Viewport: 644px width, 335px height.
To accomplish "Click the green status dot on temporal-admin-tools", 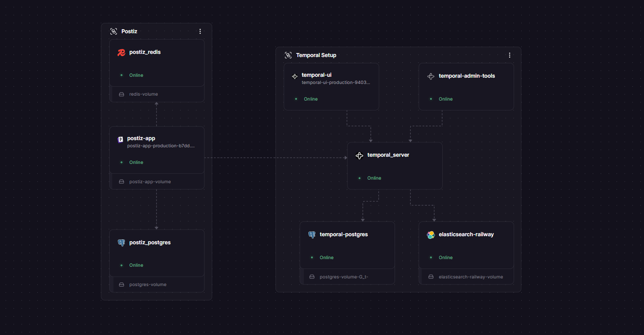I will coord(431,99).
